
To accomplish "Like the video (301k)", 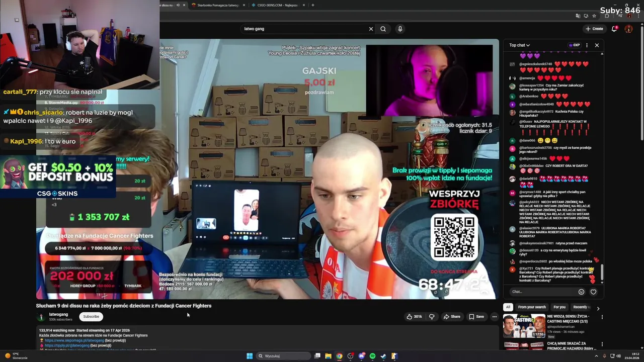I will 415,317.
